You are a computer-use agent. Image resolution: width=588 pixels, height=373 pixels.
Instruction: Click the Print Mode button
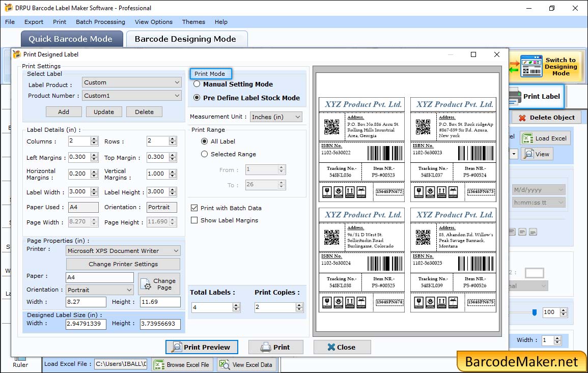click(210, 73)
